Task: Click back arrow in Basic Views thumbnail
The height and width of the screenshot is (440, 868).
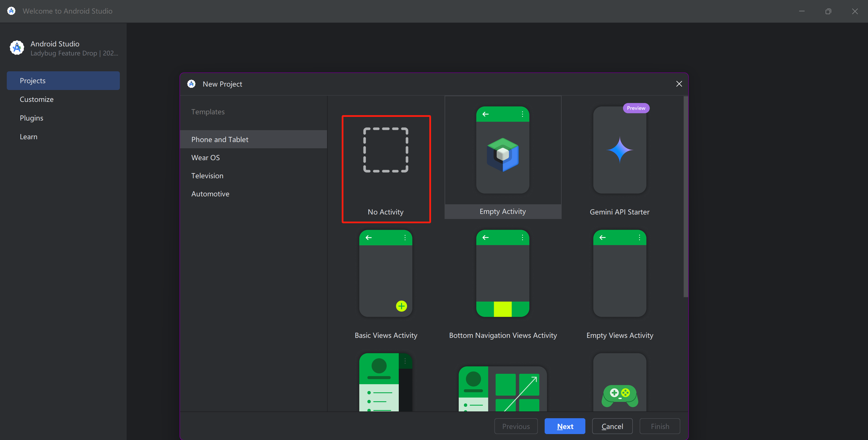Action: click(369, 238)
